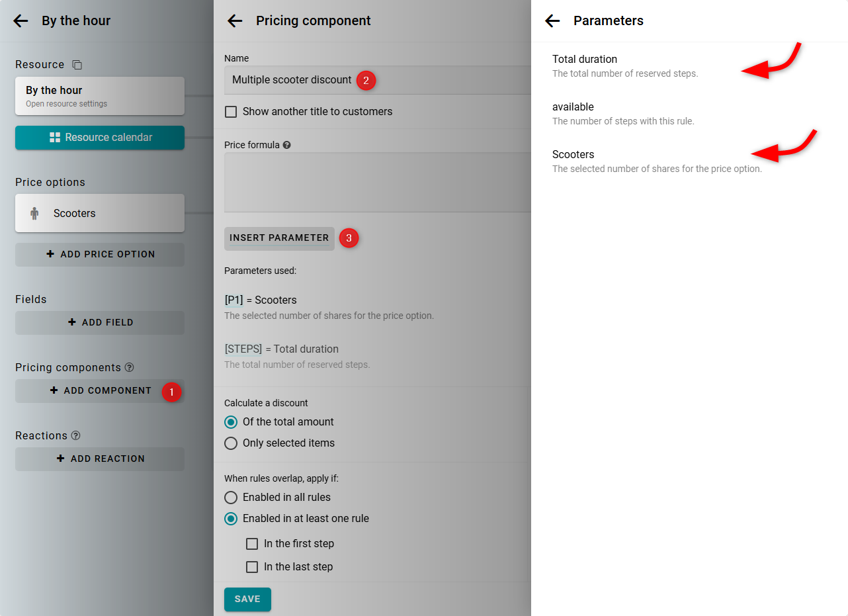Viewport: 848px width, 616px height.
Task: Click the help icon beside Pricing components
Action: point(130,367)
